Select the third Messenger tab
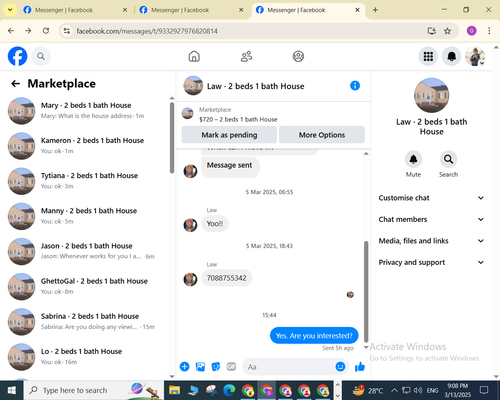This screenshot has width=500, height=400. pyautogui.click(x=307, y=10)
